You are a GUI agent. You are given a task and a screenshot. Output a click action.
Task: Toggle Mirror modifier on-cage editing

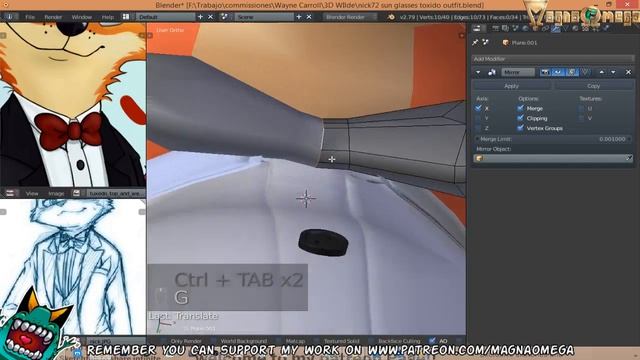585,72
